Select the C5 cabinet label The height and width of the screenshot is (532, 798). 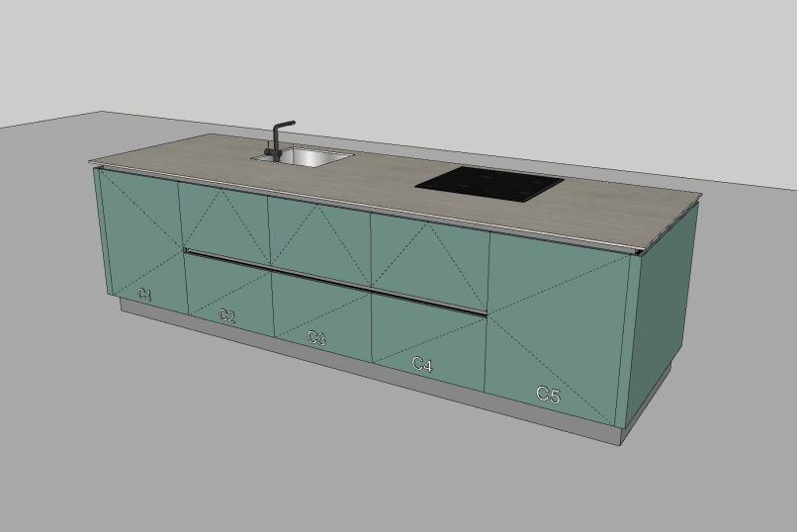pos(548,396)
